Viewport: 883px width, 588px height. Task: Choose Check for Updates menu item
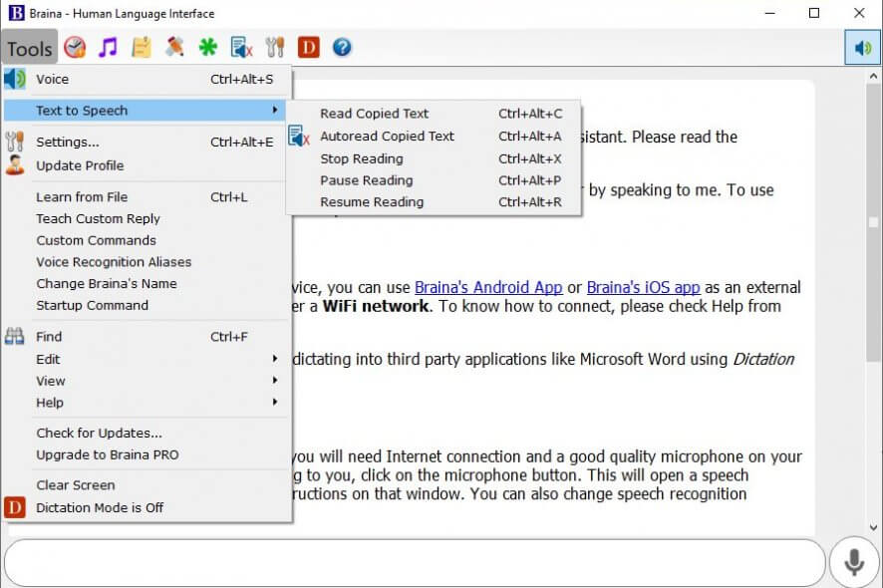pos(99,433)
